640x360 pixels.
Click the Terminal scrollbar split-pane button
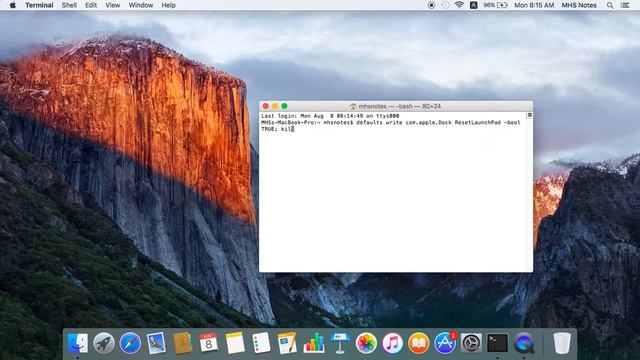coord(529,115)
